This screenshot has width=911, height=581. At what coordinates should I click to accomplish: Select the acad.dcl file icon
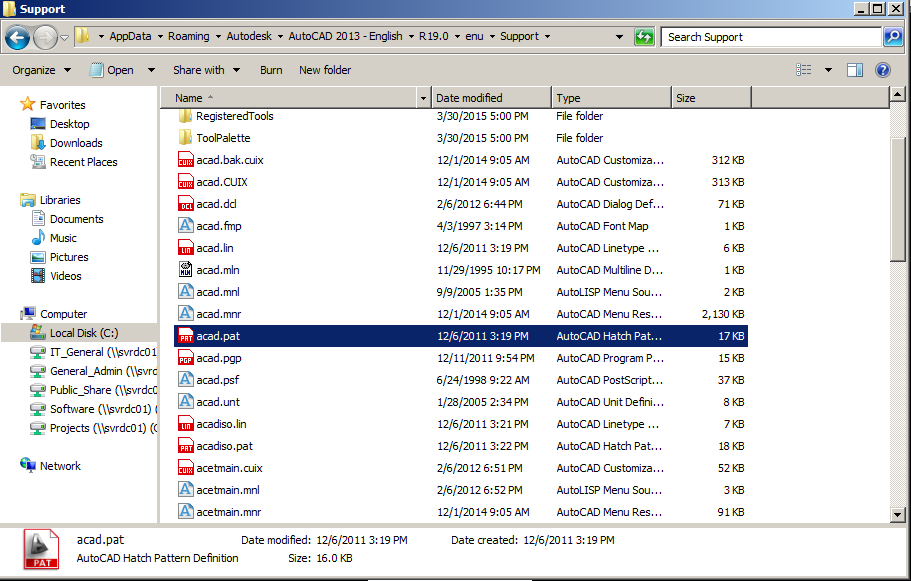[185, 204]
